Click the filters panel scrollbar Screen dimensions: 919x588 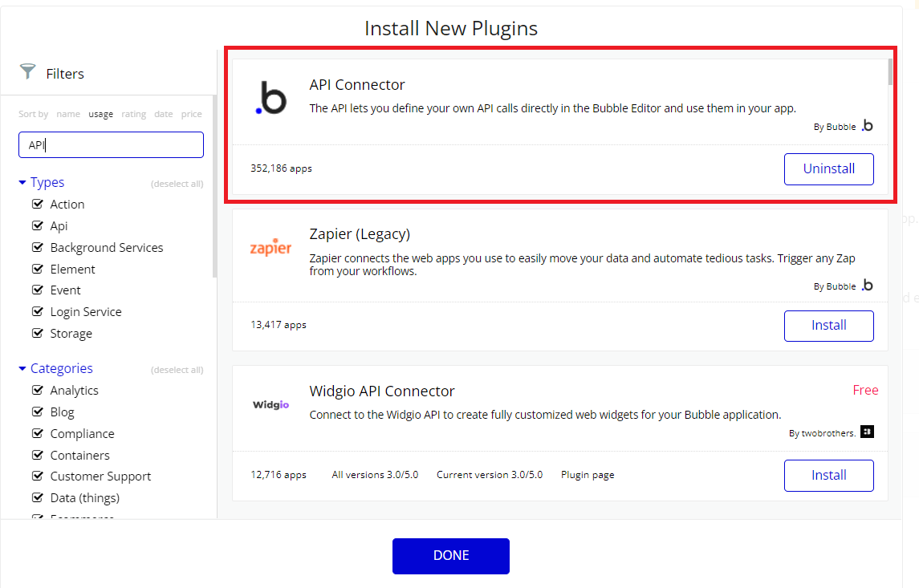pos(214,186)
